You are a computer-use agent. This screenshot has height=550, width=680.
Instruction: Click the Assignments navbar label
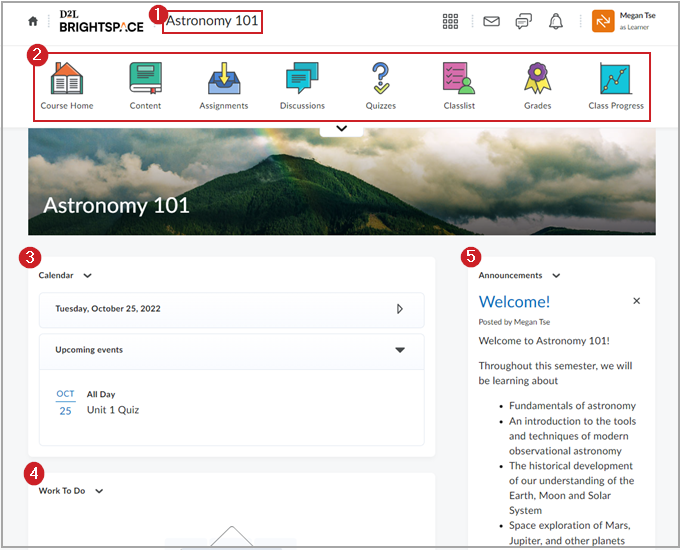click(224, 106)
